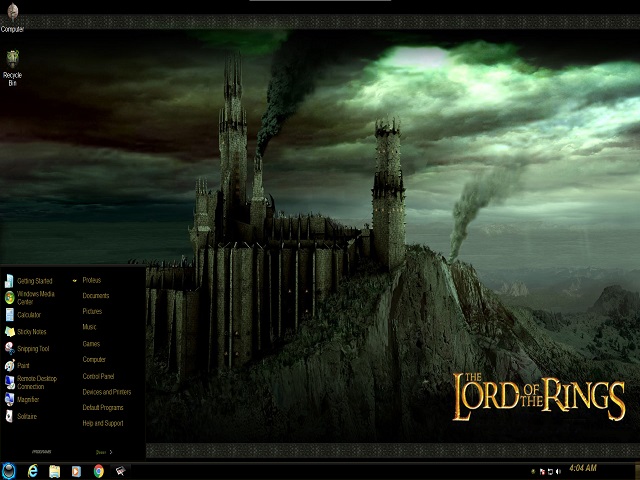The height and width of the screenshot is (480, 640).
Task: Click the Shut down button
Action: [101, 452]
